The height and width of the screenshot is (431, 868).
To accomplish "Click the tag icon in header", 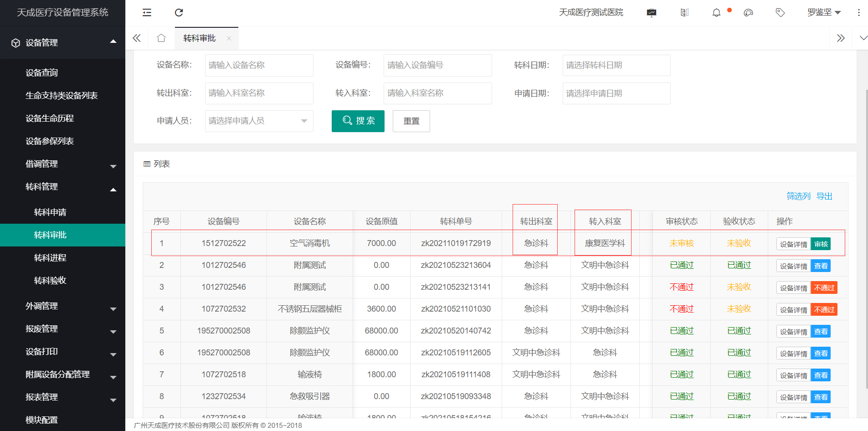I will tap(780, 13).
